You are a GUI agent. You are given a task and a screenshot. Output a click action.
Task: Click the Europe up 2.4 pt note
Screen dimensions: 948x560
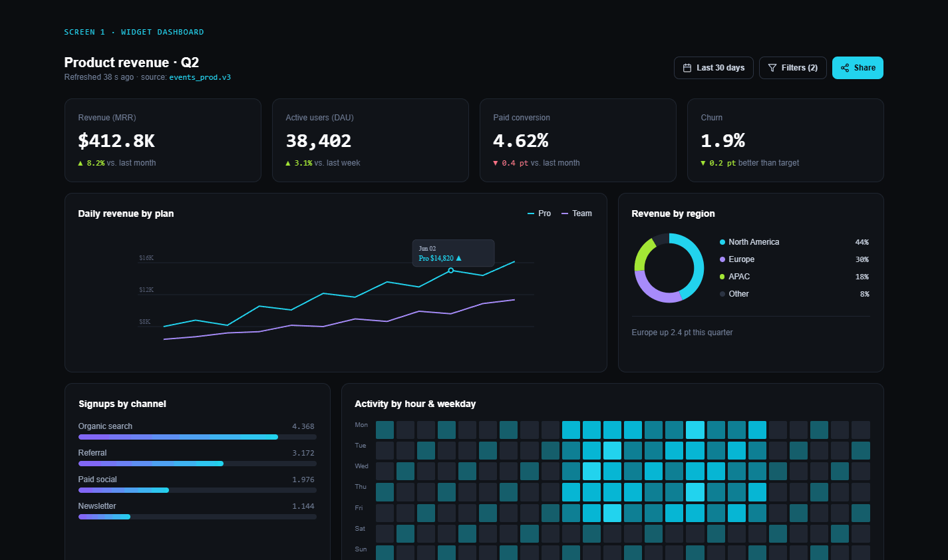click(682, 333)
